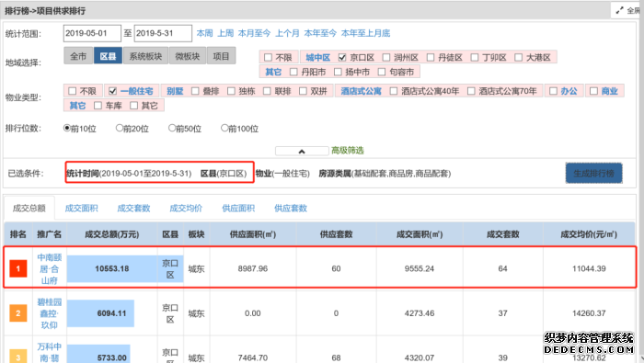Switch to the 供应套数 tab
The height and width of the screenshot is (363, 644).
point(291,209)
